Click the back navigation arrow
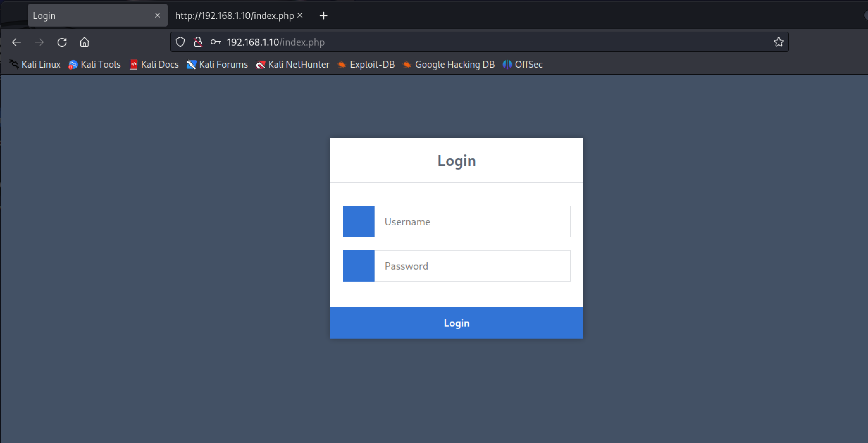This screenshot has width=868, height=443. [x=16, y=42]
